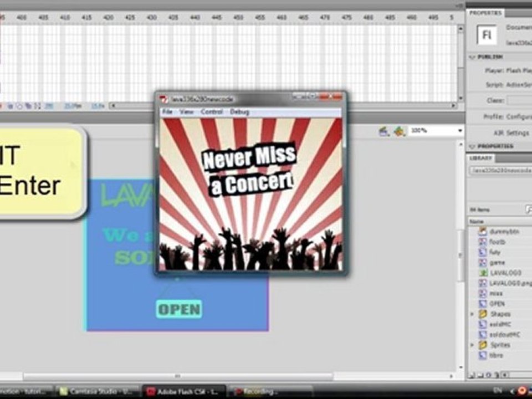Open Debug menu in preview window
This screenshot has height=399, width=532.
239,111
